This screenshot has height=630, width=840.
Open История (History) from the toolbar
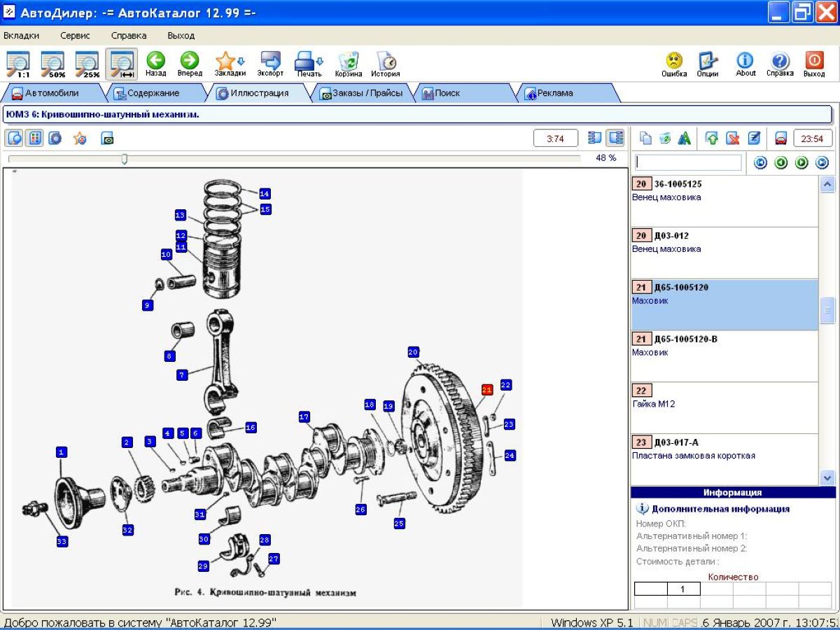[x=386, y=61]
